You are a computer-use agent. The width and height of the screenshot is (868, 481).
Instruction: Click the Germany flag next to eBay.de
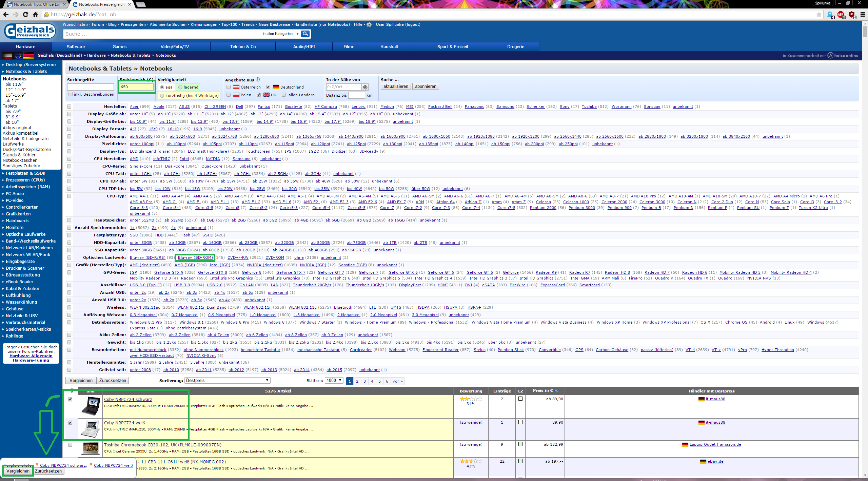(703, 461)
